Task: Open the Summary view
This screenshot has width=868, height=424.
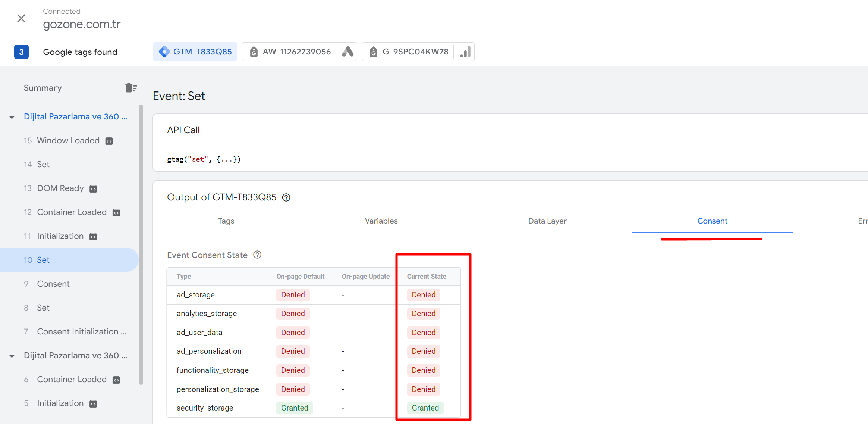Action: 43,88
